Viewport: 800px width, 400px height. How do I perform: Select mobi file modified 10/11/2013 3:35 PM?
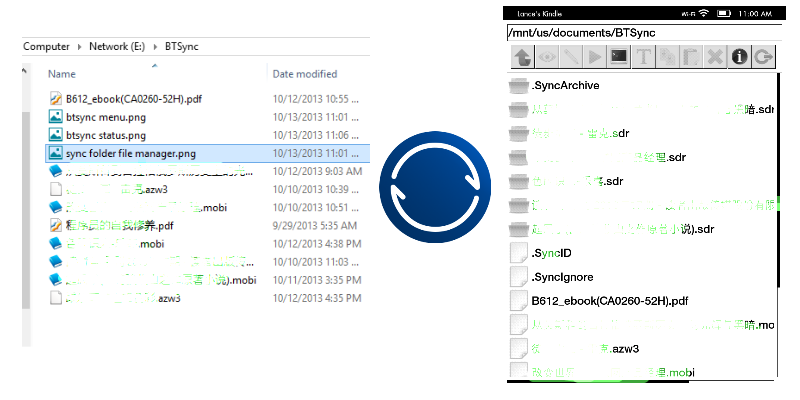tap(161, 280)
